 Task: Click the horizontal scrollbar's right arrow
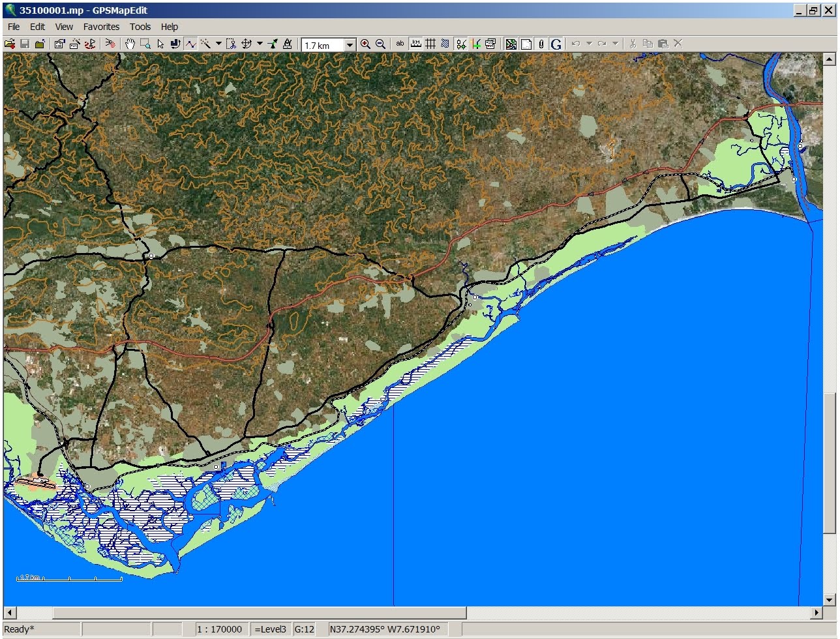[x=816, y=612]
